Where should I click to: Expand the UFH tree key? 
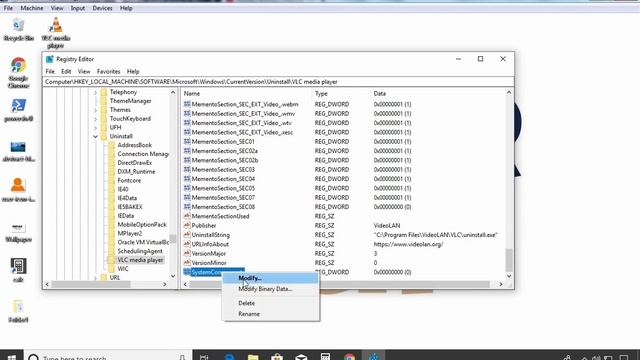[95, 127]
